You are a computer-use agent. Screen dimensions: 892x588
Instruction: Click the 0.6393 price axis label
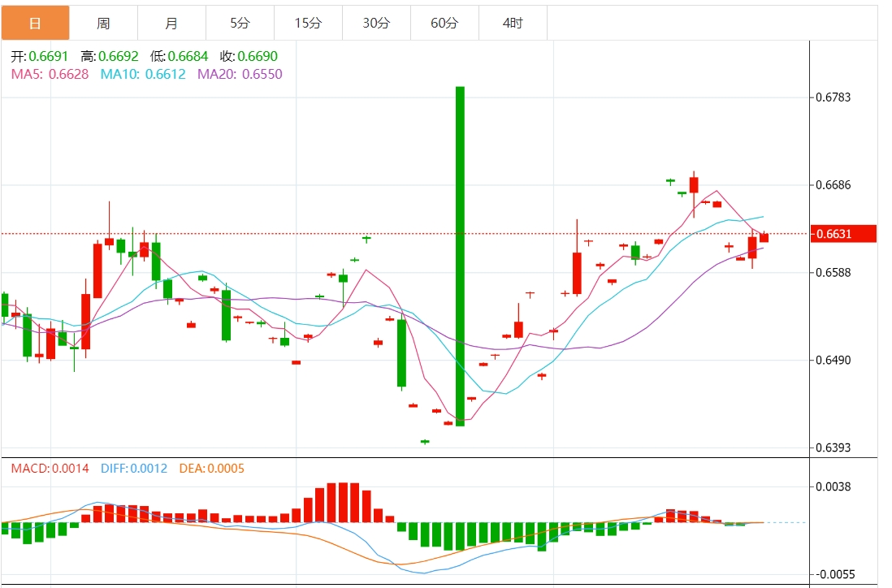point(834,447)
